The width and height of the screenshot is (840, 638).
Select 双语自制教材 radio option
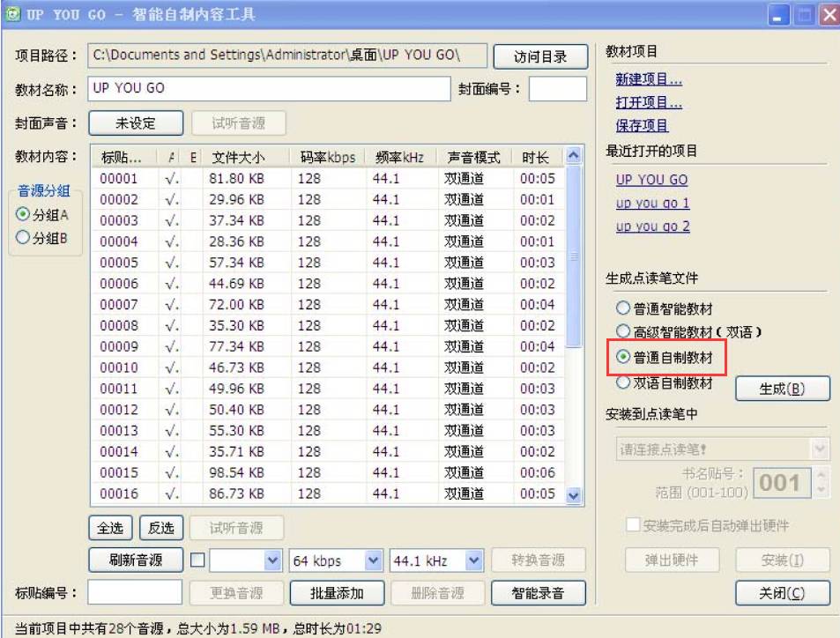pyautogui.click(x=623, y=383)
